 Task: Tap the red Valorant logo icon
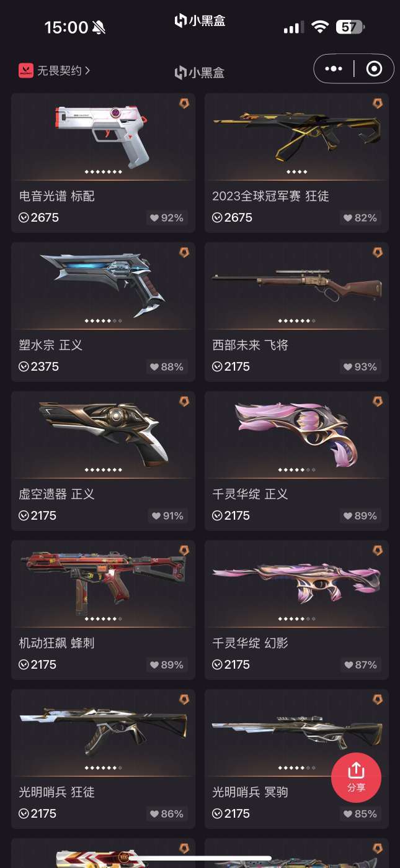[25, 71]
